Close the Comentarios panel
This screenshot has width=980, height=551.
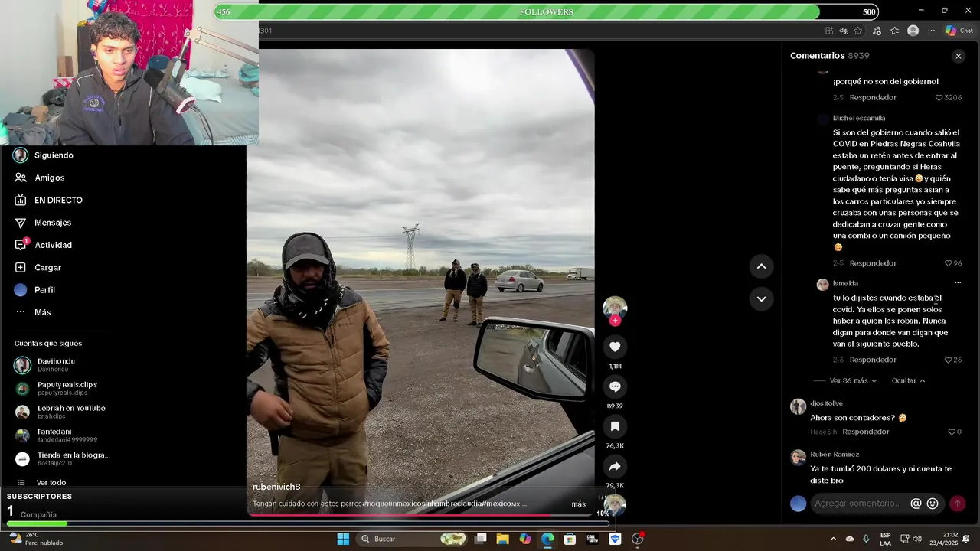(958, 56)
